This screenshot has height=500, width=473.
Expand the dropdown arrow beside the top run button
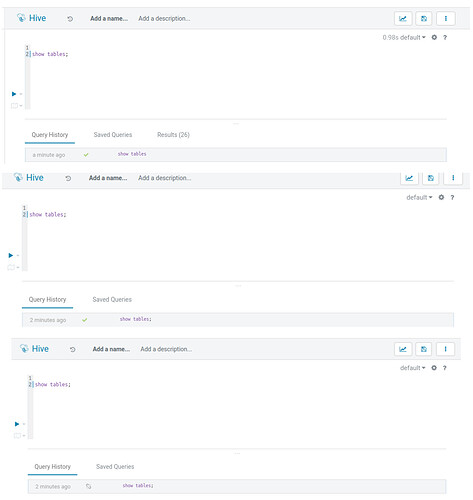pos(21,94)
